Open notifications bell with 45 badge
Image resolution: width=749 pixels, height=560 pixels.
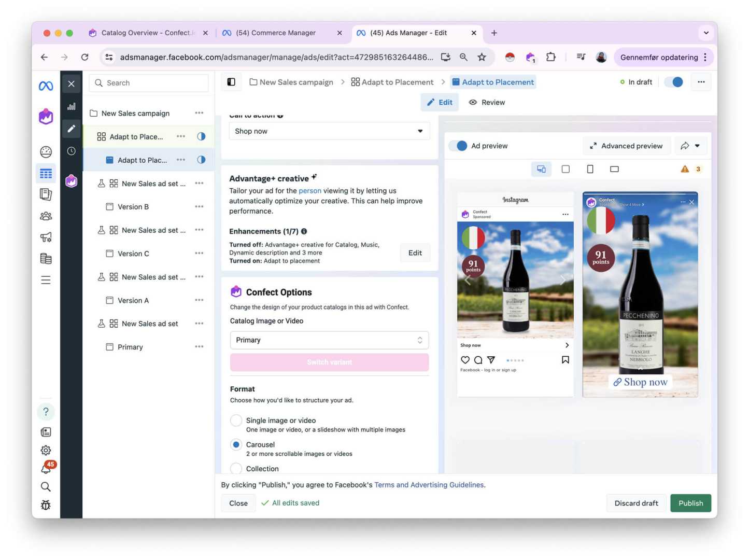[47, 468]
